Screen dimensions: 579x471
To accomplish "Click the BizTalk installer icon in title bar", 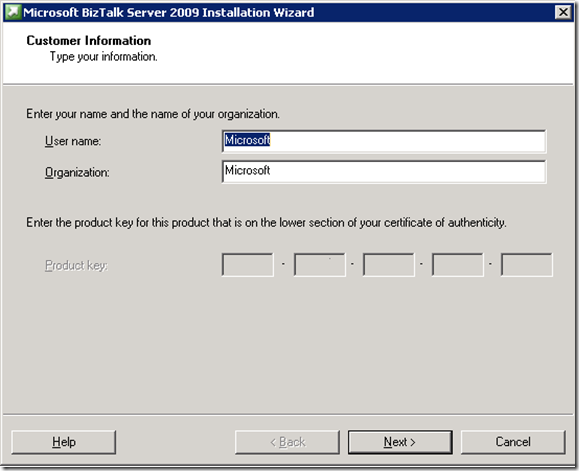I will 13,12.
